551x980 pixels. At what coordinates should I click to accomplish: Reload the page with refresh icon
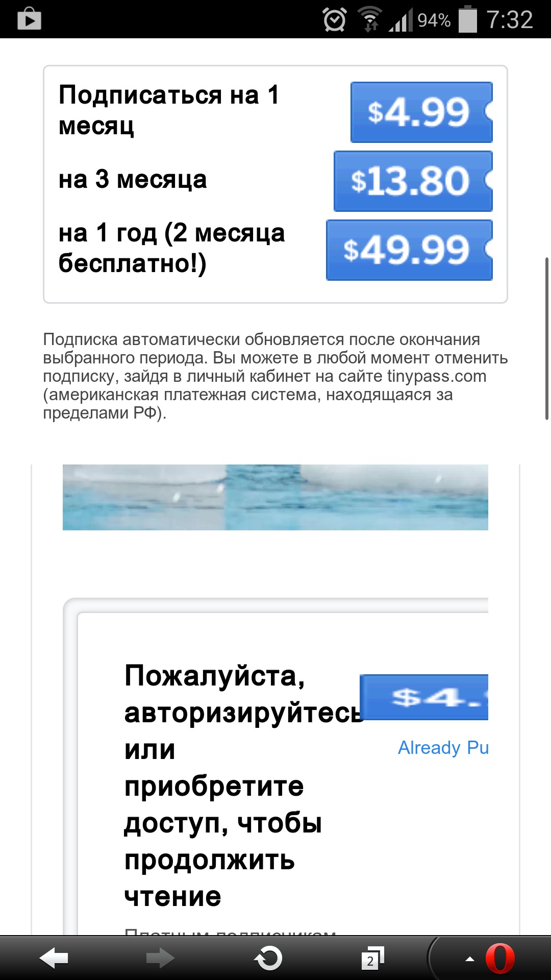[268, 959]
